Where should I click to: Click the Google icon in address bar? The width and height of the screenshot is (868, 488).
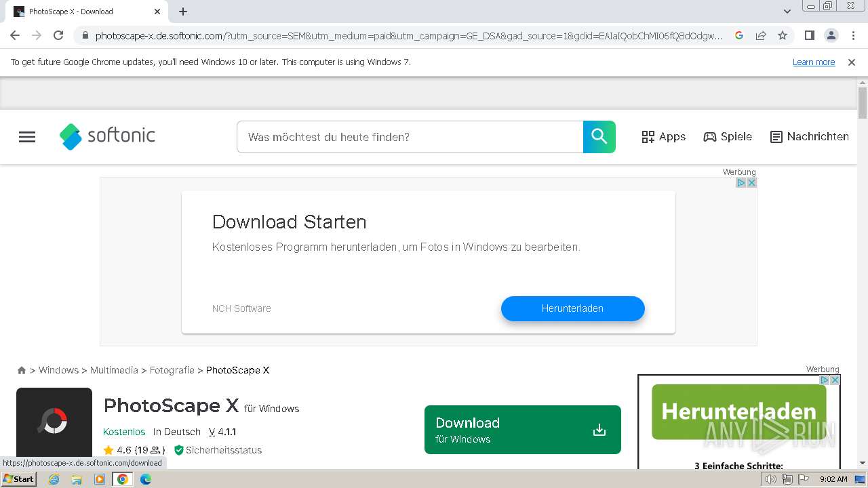[739, 35]
